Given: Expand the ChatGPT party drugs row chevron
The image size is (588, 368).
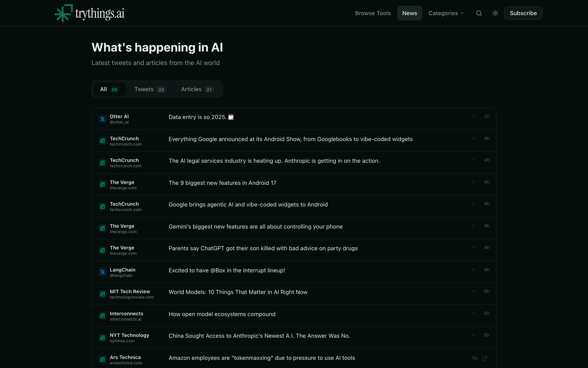Looking at the screenshot, I should [473, 248].
